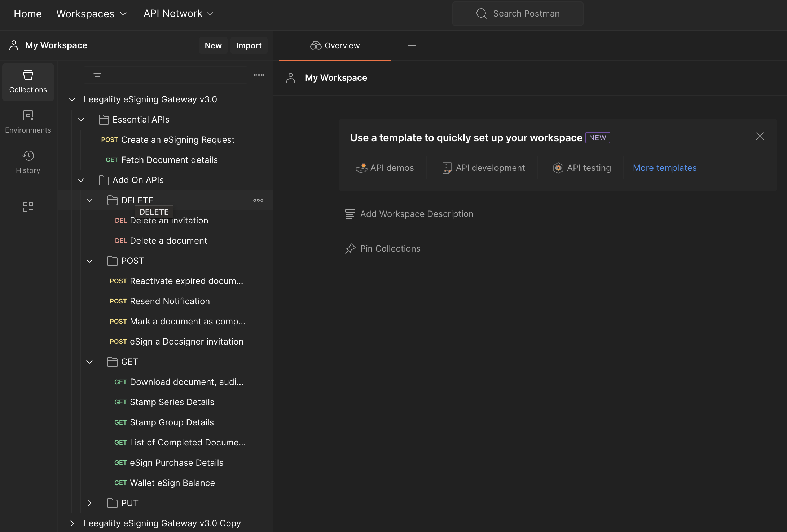Click API testing template option
This screenshot has width=787, height=532.
582,168
